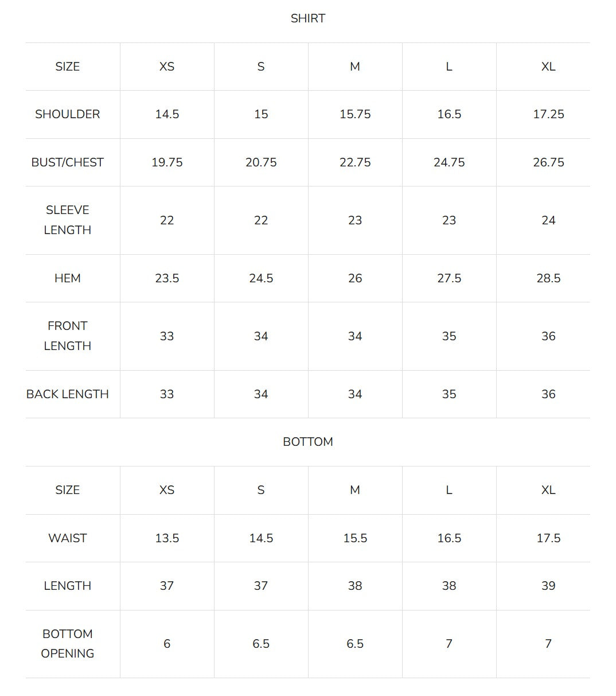Image resolution: width=616 pixels, height=696 pixels.
Task: Select hem value 24.5 for S
Action: (261, 278)
